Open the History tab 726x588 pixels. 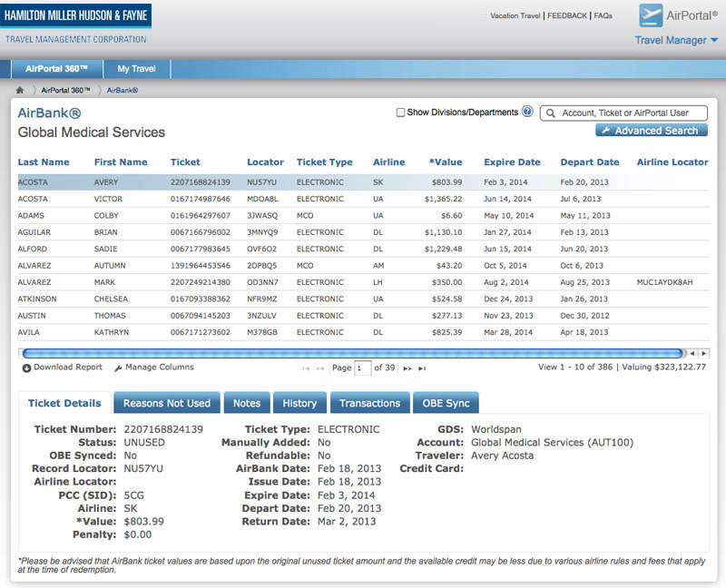[x=299, y=403]
